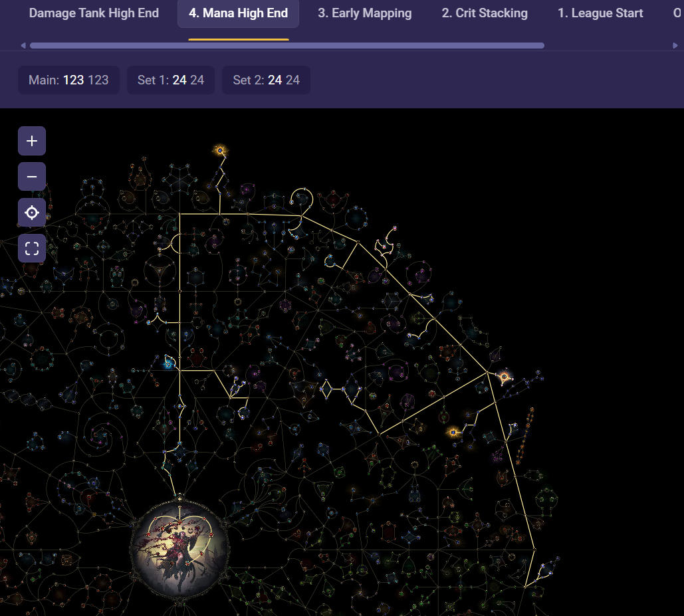The width and height of the screenshot is (684, 616).
Task: Toggle the Set 1 weapon points
Action: pos(171,80)
